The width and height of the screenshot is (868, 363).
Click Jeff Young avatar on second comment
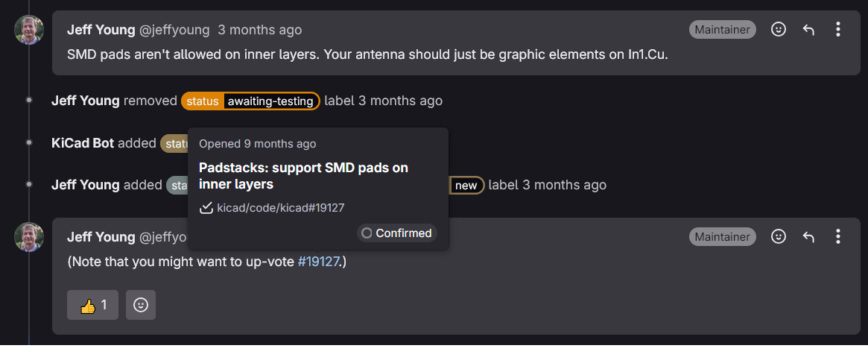[x=29, y=237]
